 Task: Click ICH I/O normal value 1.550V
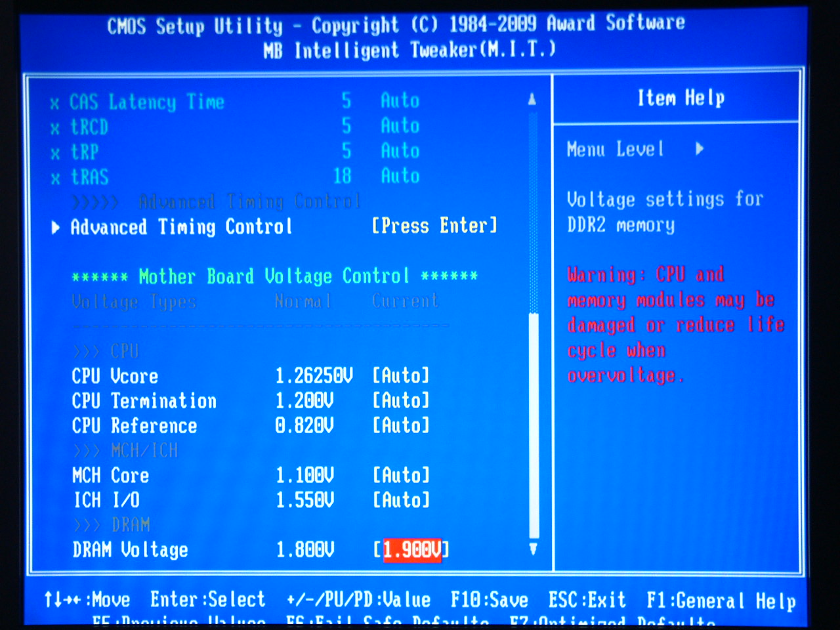pyautogui.click(x=304, y=501)
